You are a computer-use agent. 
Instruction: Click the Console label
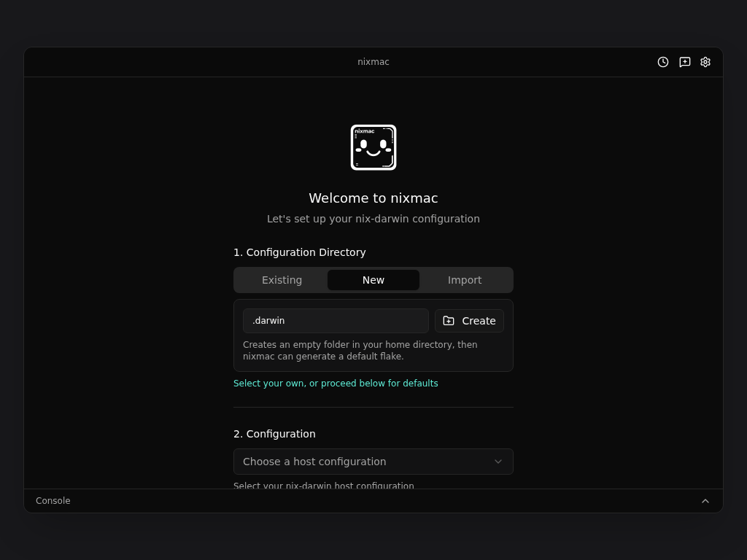point(53,500)
